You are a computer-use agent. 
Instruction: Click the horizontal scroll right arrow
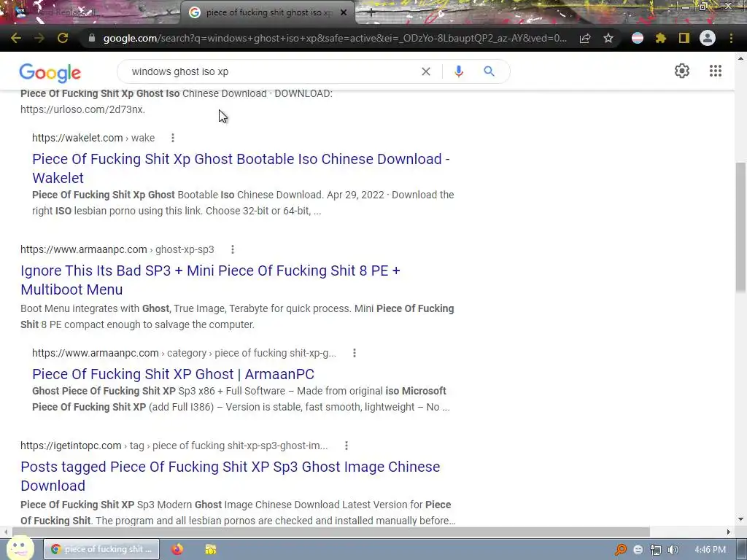coord(729,532)
